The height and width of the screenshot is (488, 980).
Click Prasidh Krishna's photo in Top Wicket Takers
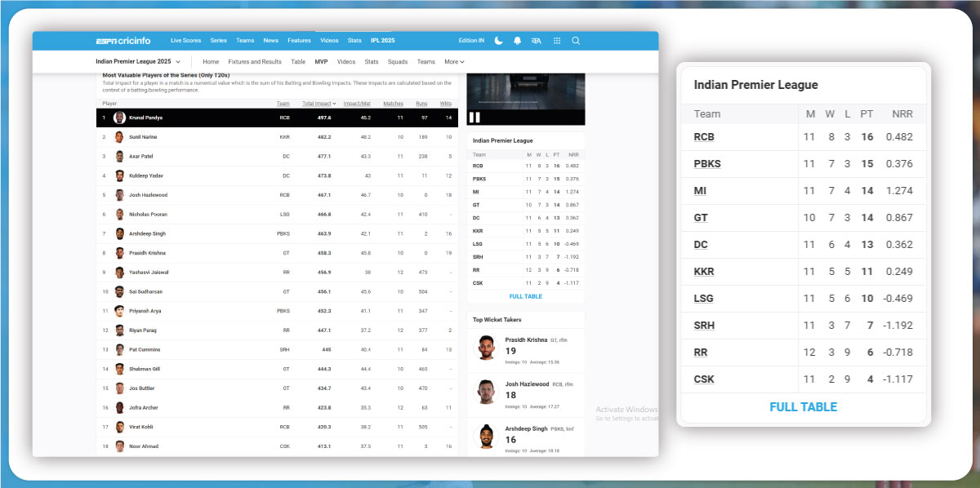point(487,347)
